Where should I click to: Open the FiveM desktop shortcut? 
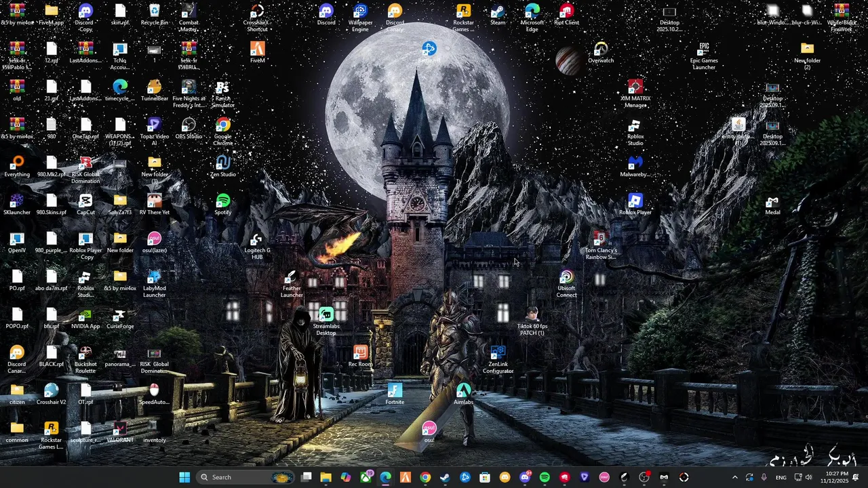(257, 53)
